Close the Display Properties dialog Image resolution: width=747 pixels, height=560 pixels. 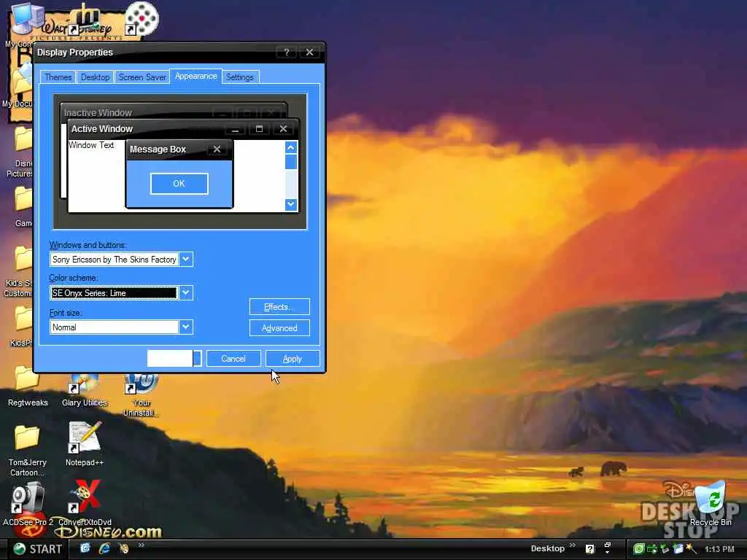(309, 52)
